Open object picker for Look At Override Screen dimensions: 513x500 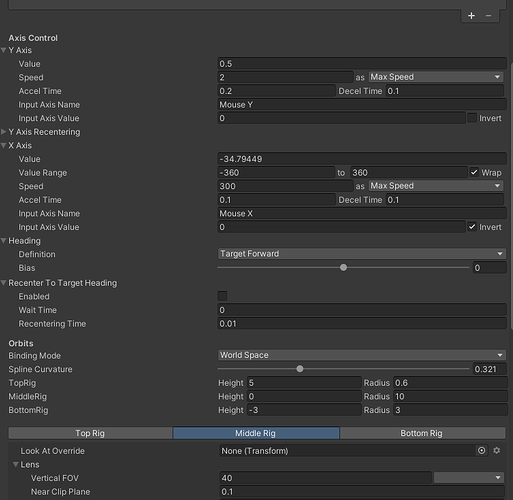pyautogui.click(x=481, y=451)
